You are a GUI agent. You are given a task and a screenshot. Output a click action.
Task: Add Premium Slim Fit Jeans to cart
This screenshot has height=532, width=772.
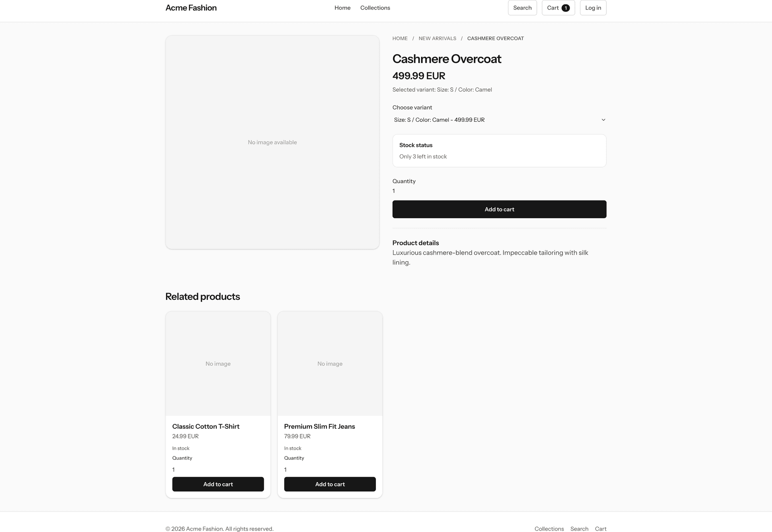(330, 484)
